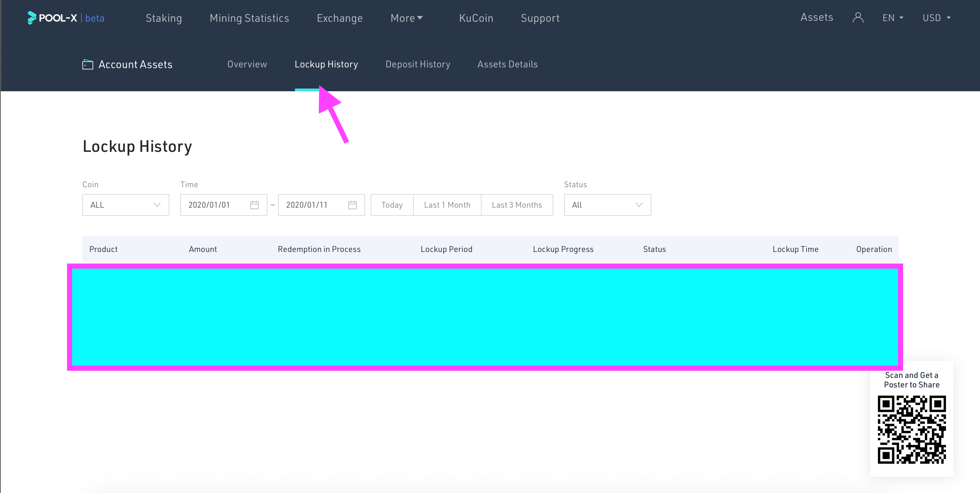Click 'Scan and Get a Poster to Share' text
This screenshot has height=493, width=980.
tap(912, 380)
